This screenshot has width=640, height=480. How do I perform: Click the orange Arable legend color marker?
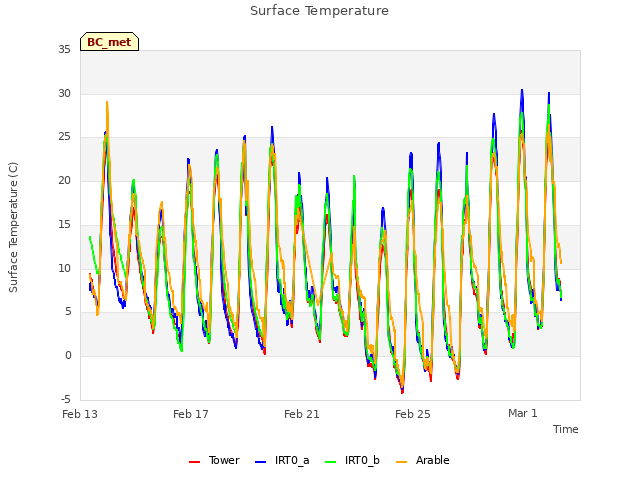402,462
